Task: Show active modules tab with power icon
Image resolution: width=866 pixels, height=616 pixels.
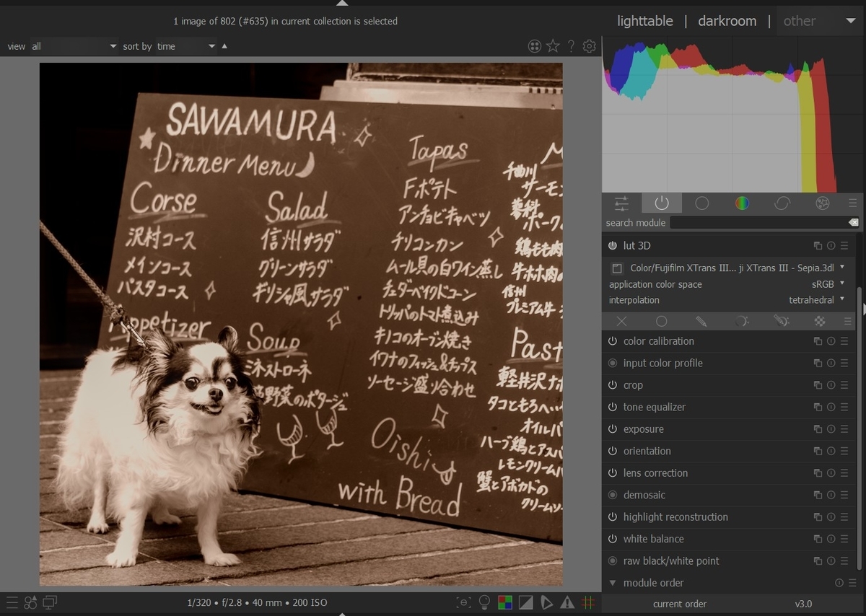Action: coord(662,203)
